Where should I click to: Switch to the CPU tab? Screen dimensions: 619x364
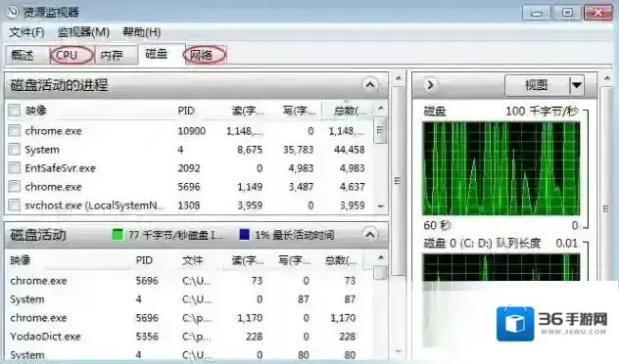tap(71, 55)
